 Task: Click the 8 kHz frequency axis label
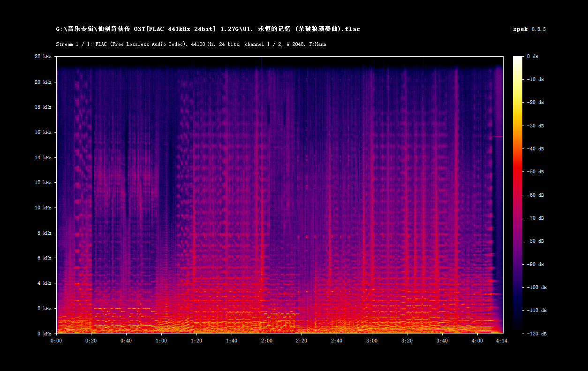45,233
